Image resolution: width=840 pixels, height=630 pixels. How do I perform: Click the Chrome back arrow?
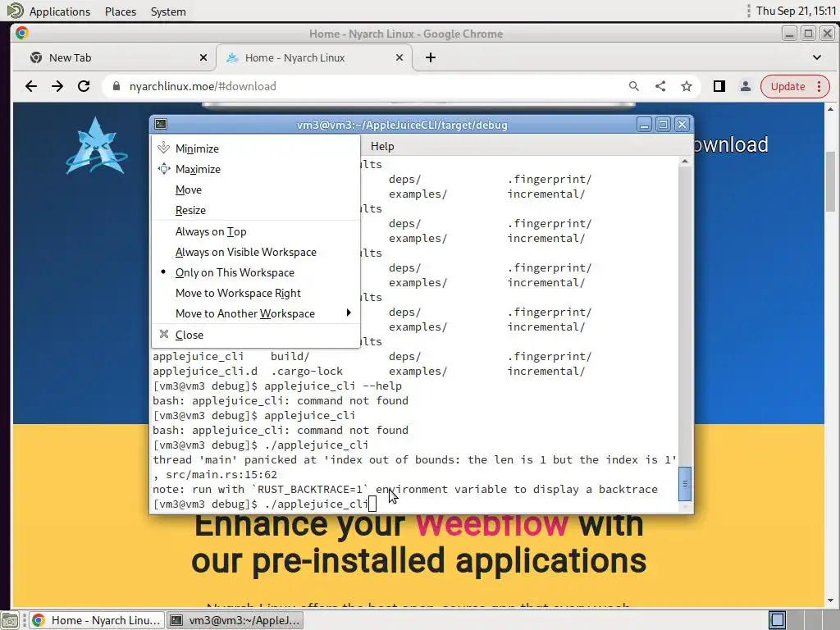[x=31, y=86]
